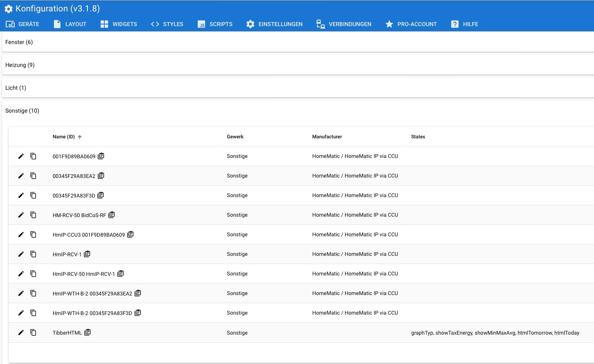The height and width of the screenshot is (364, 594).
Task: Duplicate HmIP-WTH-B-2 00345F29A83EA2 device
Action: (x=33, y=293)
